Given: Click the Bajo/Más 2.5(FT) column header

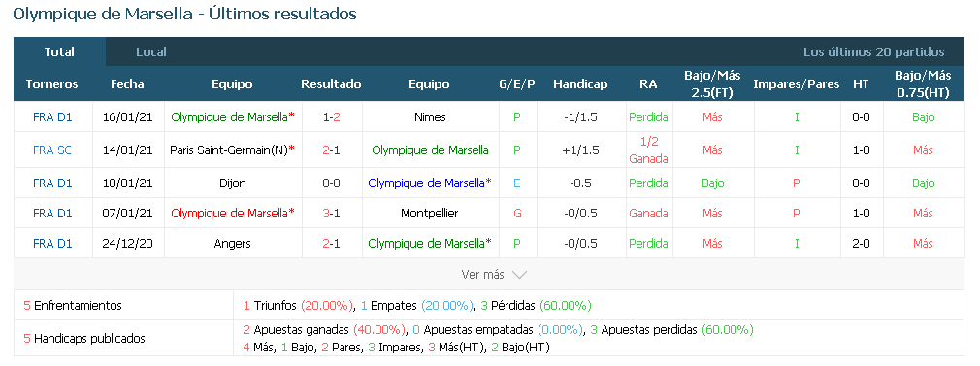Looking at the screenshot, I should (712, 83).
